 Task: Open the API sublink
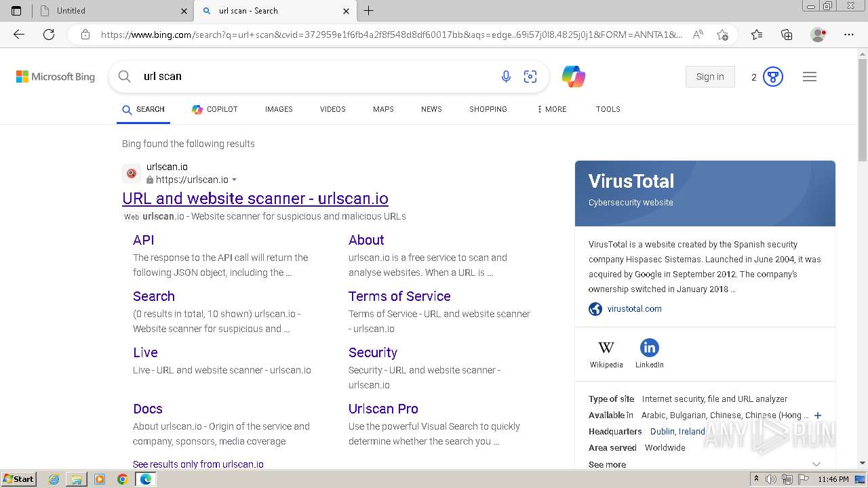point(144,240)
